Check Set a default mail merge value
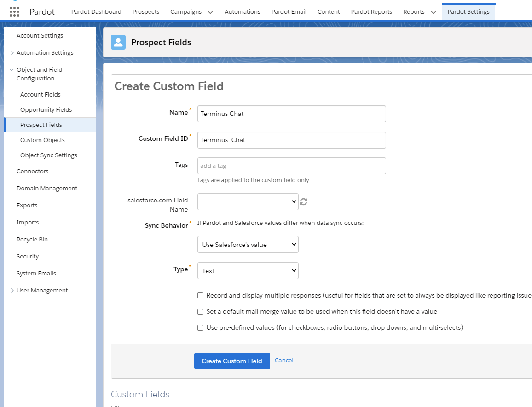Viewport: 532px width, 407px height. point(201,311)
